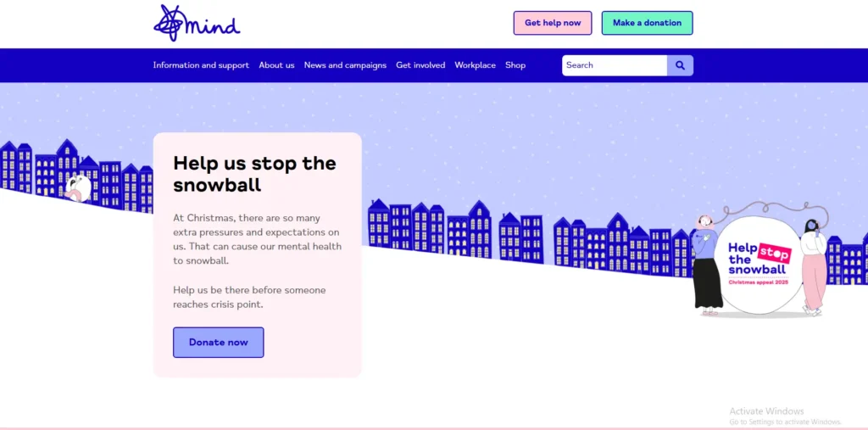This screenshot has height=430, width=868.
Task: Click the 'Help us stop the snowball' heading
Action: pyautogui.click(x=254, y=174)
